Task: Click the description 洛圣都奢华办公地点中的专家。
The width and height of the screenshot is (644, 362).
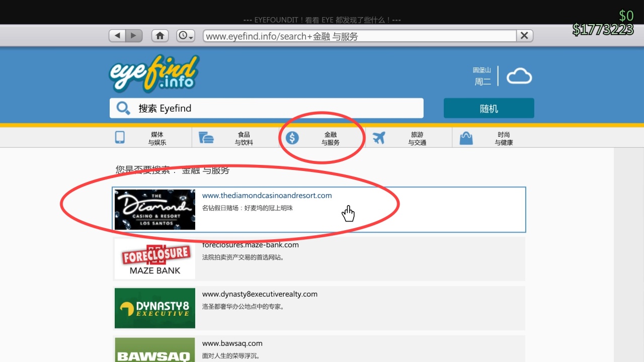Action: [x=244, y=306]
